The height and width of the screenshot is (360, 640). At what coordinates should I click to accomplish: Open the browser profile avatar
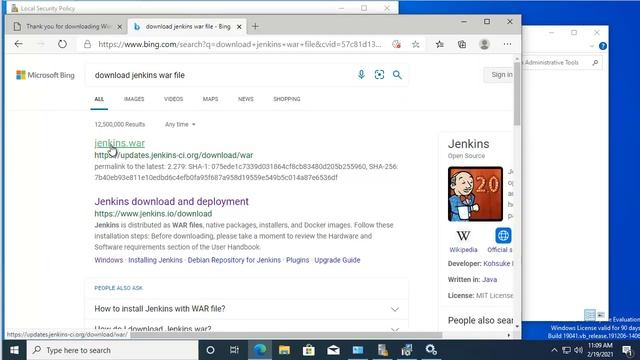point(484,44)
